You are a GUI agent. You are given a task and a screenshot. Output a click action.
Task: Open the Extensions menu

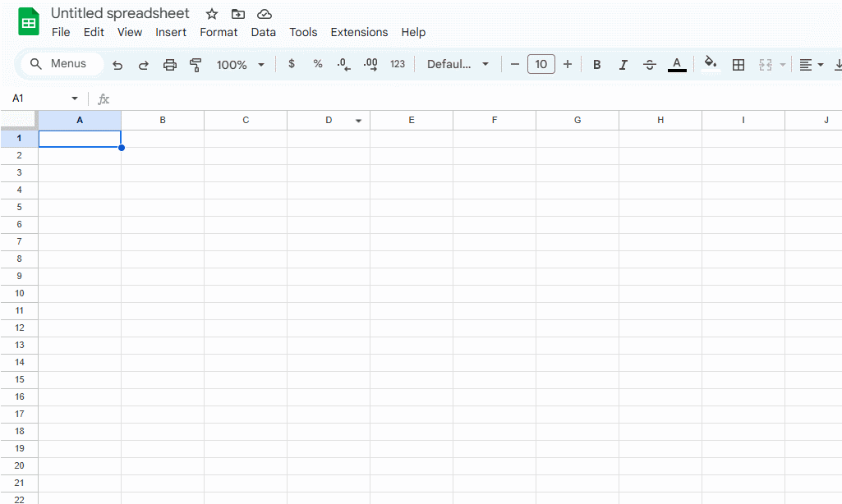click(359, 33)
